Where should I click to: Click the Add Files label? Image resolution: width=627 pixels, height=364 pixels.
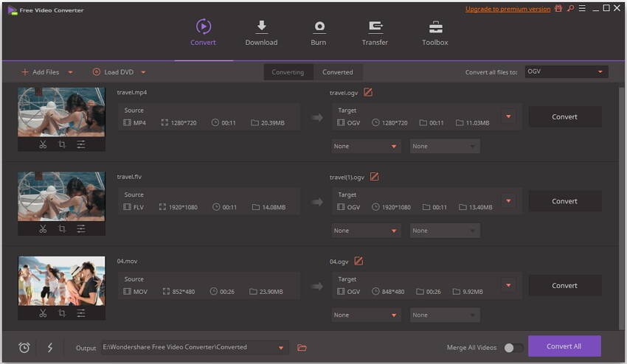(46, 72)
